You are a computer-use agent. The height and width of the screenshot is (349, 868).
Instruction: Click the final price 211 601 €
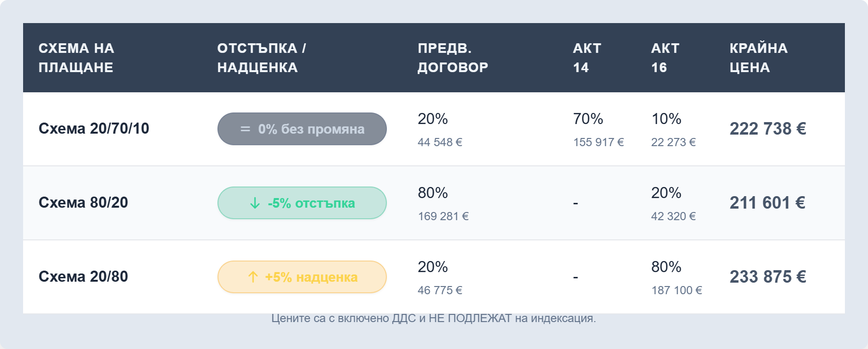tap(767, 202)
